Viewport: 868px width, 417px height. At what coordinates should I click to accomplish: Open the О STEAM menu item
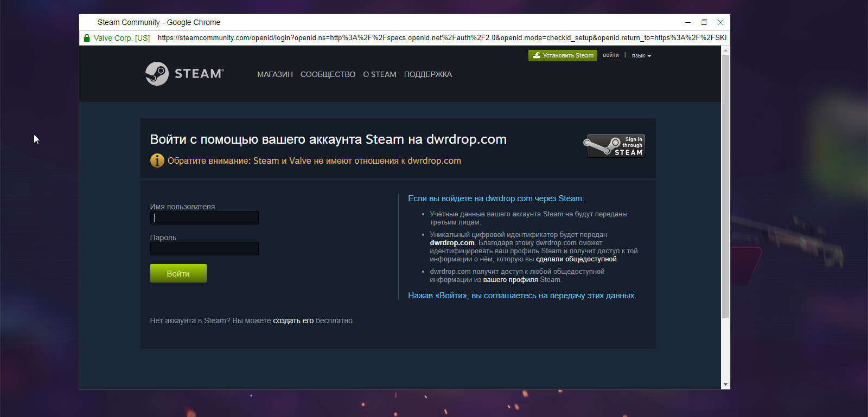[x=380, y=74]
